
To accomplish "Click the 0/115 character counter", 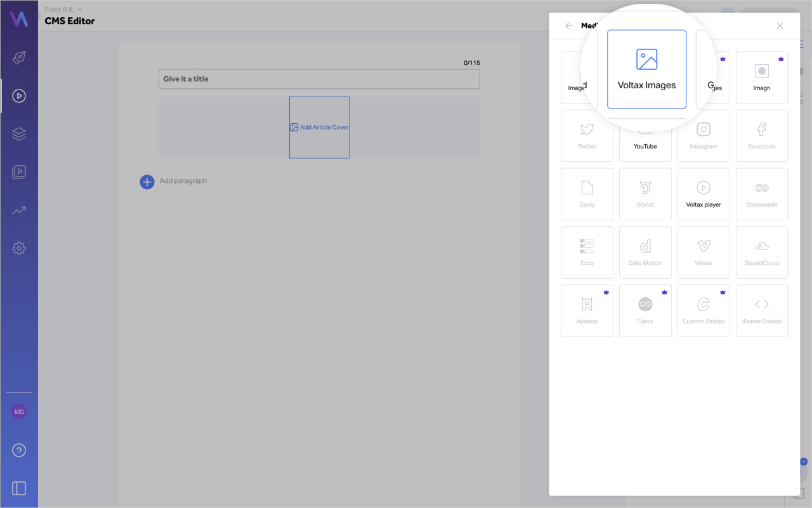I will [x=472, y=63].
